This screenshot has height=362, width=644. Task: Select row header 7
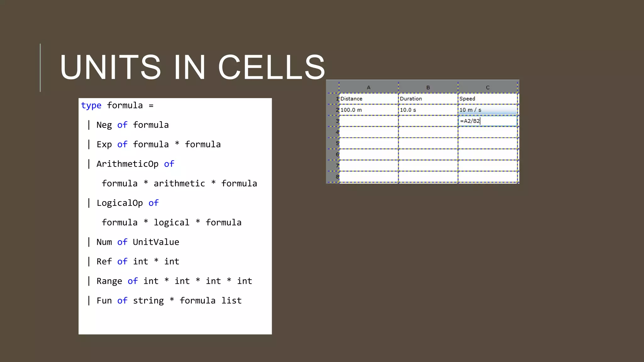(333, 166)
